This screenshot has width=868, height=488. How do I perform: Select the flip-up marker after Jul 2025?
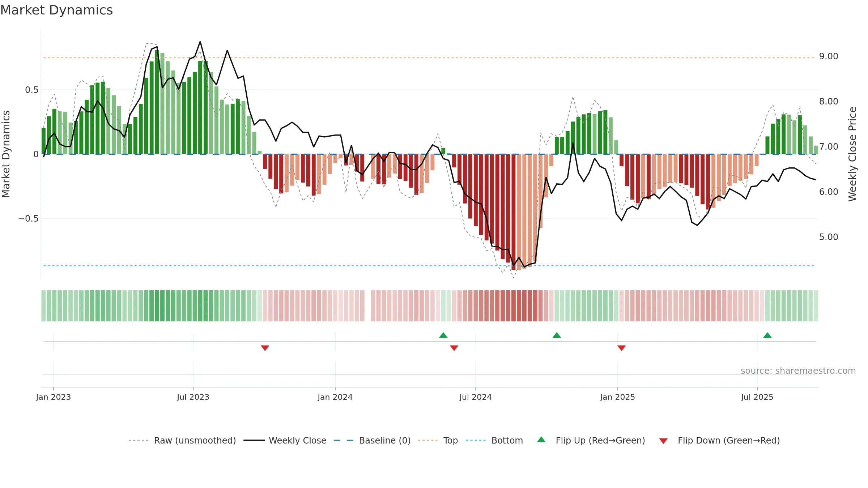coord(767,335)
